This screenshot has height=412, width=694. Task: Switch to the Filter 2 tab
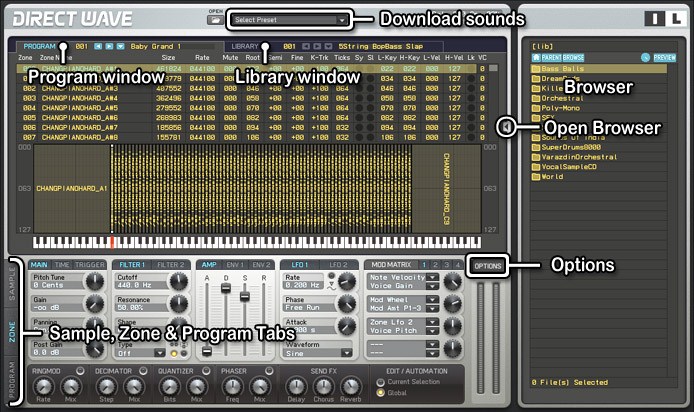point(172,264)
